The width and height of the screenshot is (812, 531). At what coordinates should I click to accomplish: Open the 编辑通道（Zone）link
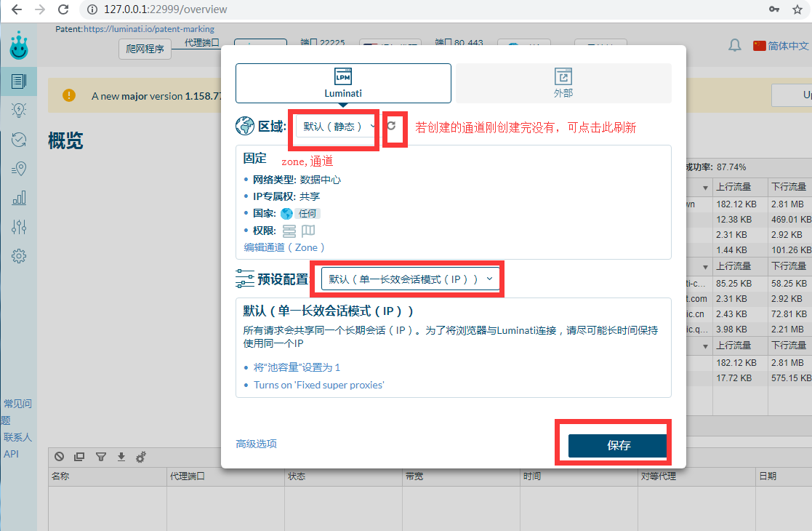coord(284,247)
